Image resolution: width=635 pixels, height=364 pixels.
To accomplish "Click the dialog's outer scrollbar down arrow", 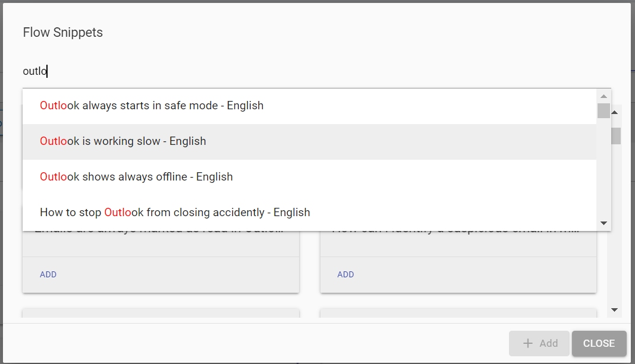I will click(614, 309).
